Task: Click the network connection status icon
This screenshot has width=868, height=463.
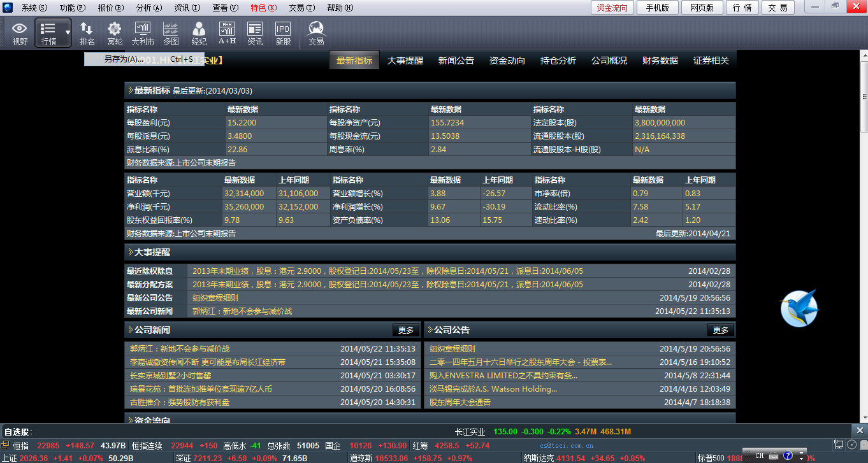Action: 839,445
